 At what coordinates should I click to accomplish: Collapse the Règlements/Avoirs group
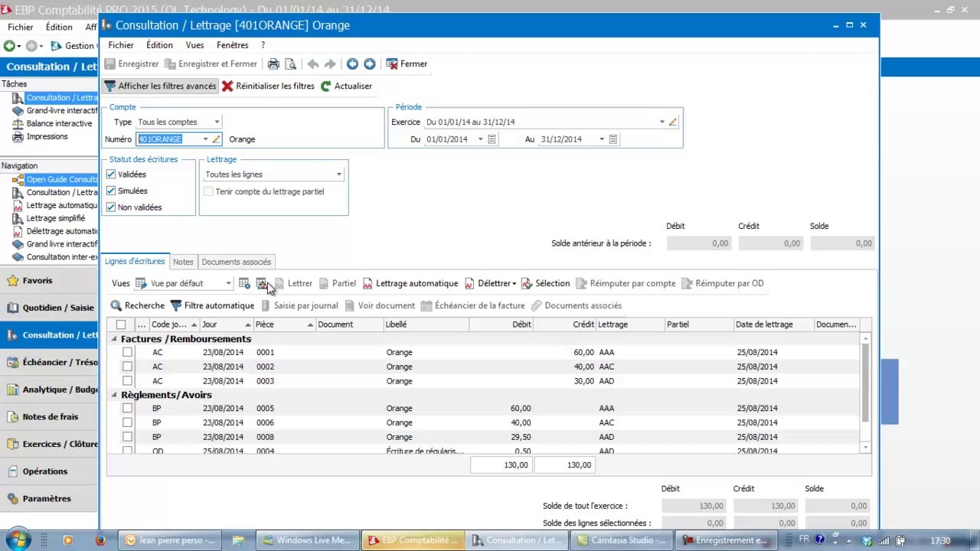click(x=114, y=395)
